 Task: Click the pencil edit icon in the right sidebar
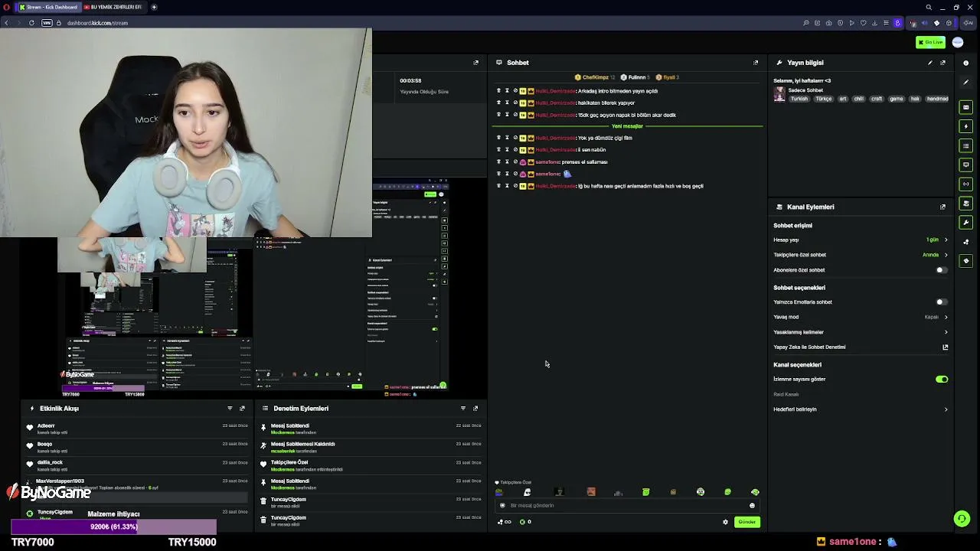pyautogui.click(x=966, y=81)
